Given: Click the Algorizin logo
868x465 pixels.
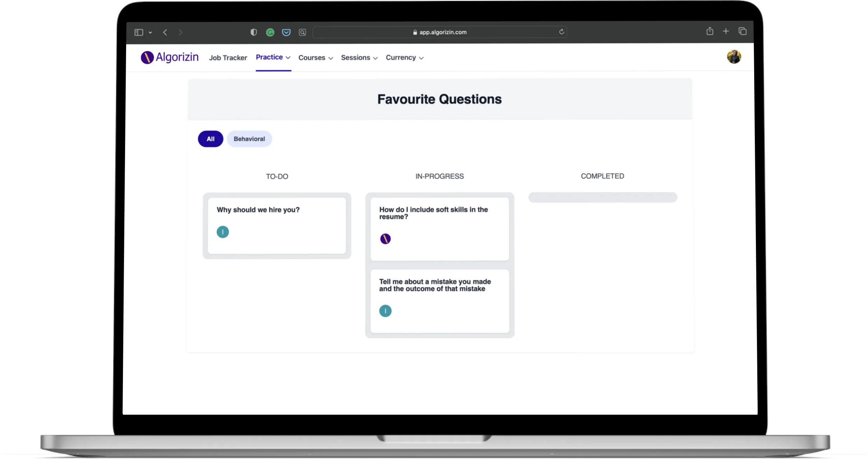Looking at the screenshot, I should (x=170, y=57).
